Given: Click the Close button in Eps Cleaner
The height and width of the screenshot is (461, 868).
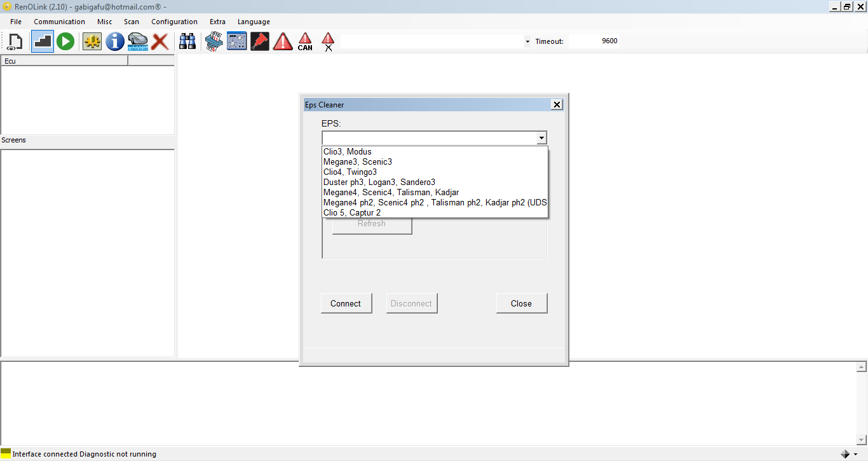Looking at the screenshot, I should coord(521,303).
